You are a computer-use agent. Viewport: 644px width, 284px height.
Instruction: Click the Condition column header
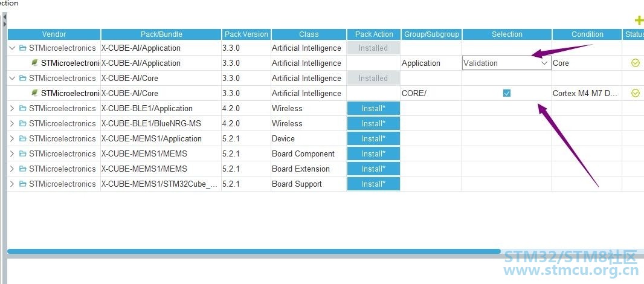point(587,34)
